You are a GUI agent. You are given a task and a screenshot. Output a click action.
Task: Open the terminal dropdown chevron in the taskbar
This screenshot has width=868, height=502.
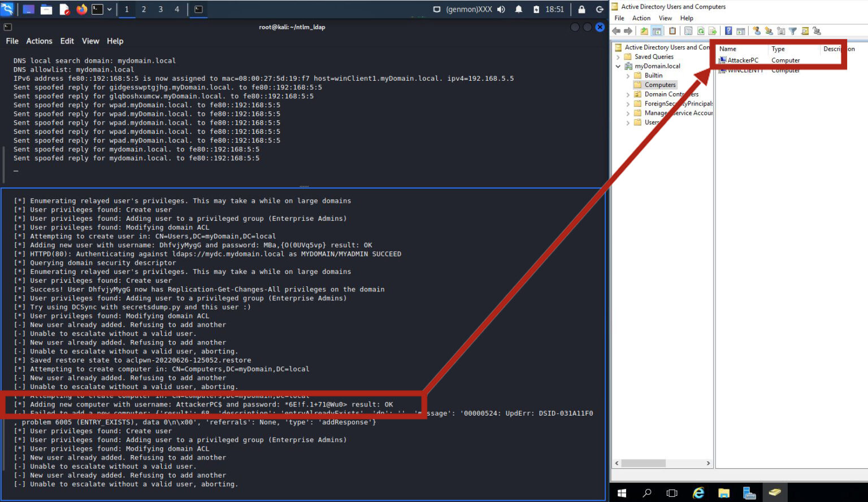[x=109, y=9]
